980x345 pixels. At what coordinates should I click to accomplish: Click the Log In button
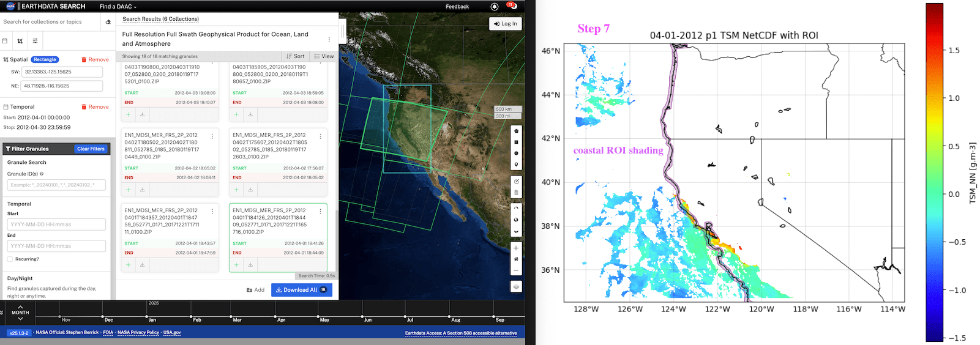click(x=506, y=23)
